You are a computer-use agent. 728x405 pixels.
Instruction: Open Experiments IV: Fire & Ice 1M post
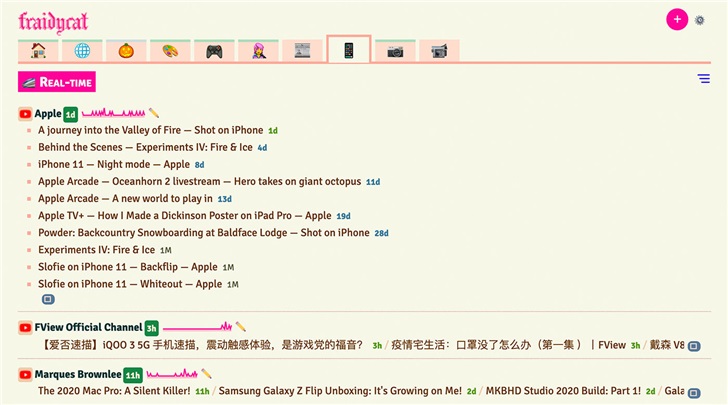97,250
